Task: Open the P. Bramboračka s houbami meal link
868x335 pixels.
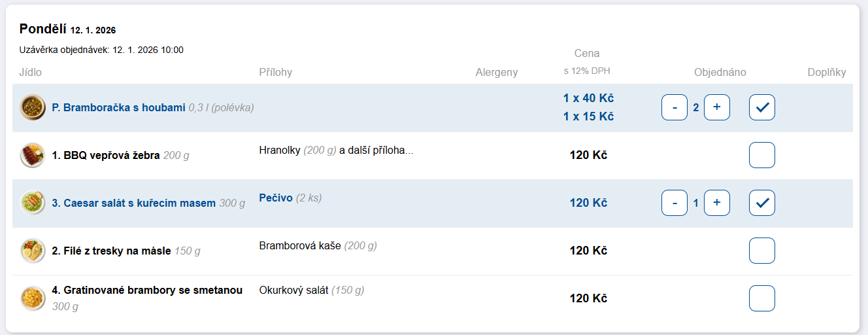Action: point(118,107)
